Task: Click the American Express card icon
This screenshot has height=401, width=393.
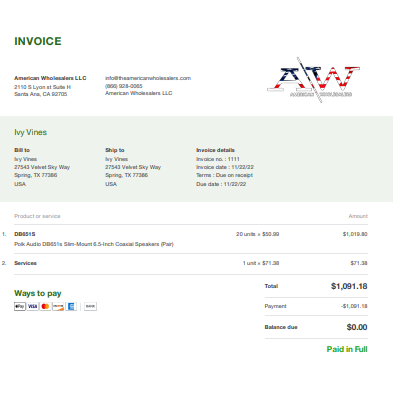Action: [x=71, y=306]
